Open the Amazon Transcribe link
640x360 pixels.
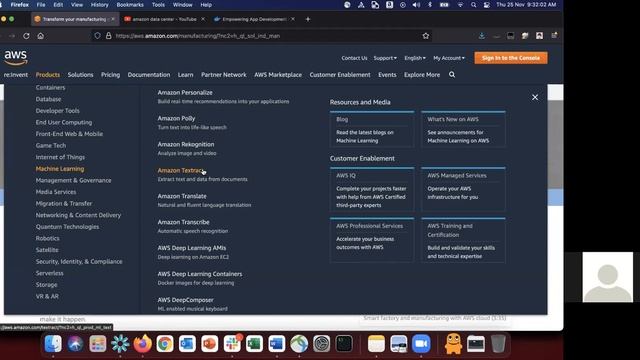[x=183, y=222]
